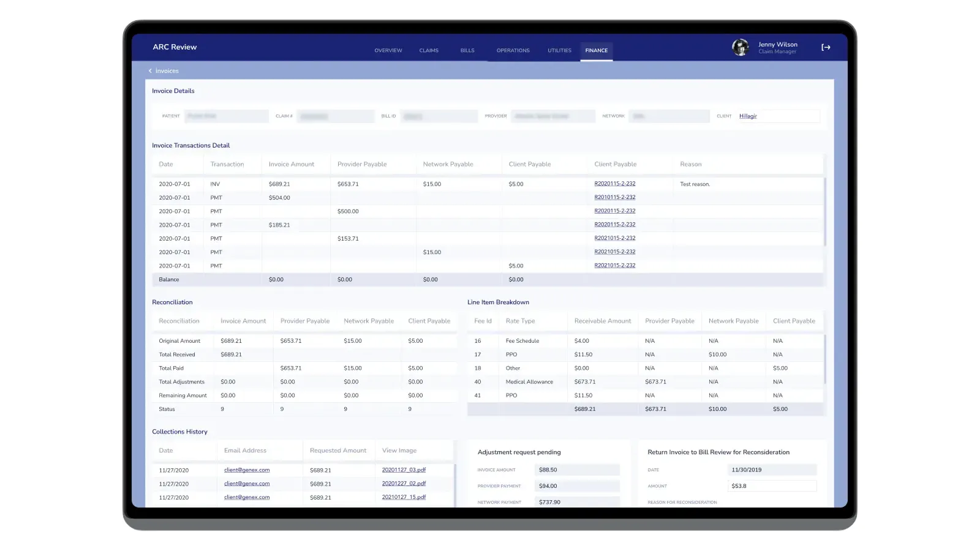Screen dimensions: 980x551
Task: Select the Finance tab
Action: tap(597, 50)
